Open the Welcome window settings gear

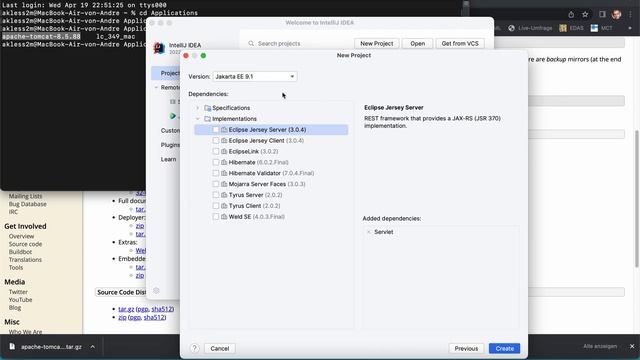pos(156,291)
